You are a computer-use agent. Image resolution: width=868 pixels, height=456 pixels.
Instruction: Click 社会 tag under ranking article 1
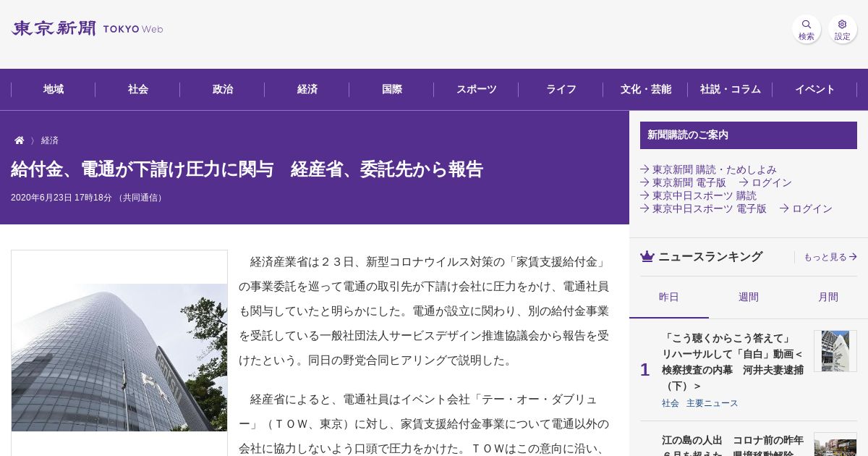point(671,403)
